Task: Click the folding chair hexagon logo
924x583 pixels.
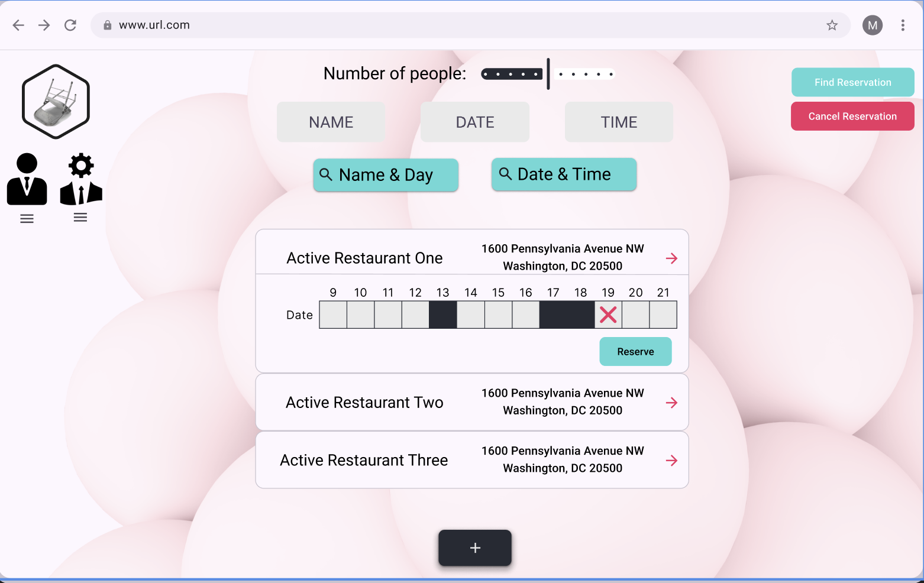Action: (56, 102)
